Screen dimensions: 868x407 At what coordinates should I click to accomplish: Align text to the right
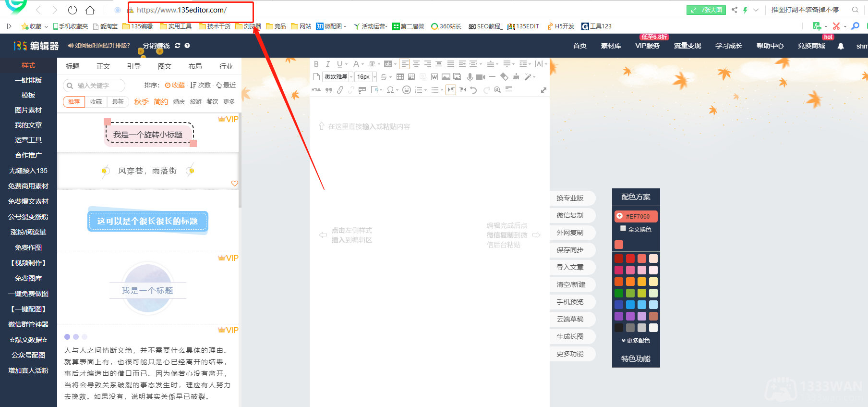pyautogui.click(x=427, y=64)
